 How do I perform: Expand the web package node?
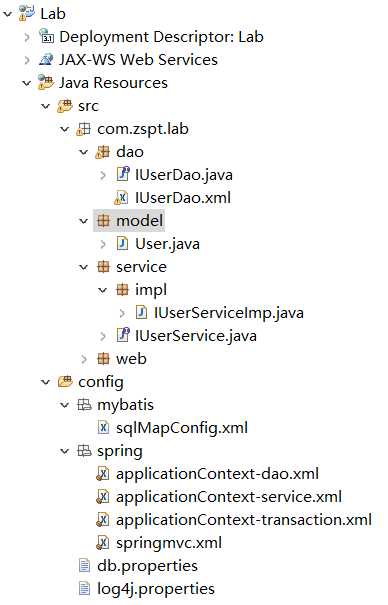click(x=84, y=359)
